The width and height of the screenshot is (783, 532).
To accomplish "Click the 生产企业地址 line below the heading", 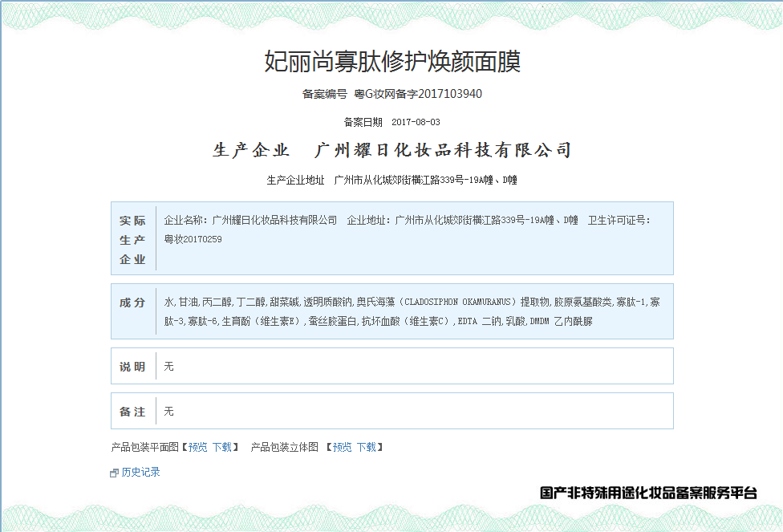I will tap(392, 180).
